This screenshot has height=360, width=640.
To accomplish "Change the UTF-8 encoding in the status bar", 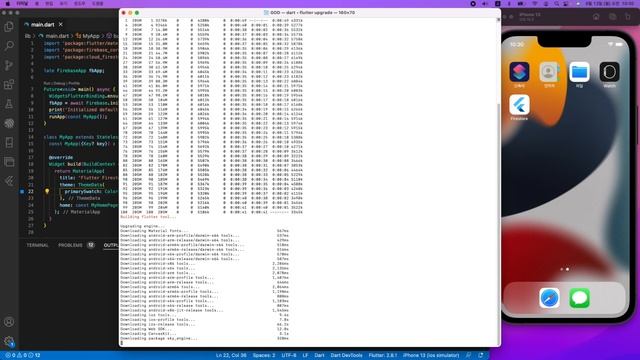I will click(x=289, y=356).
